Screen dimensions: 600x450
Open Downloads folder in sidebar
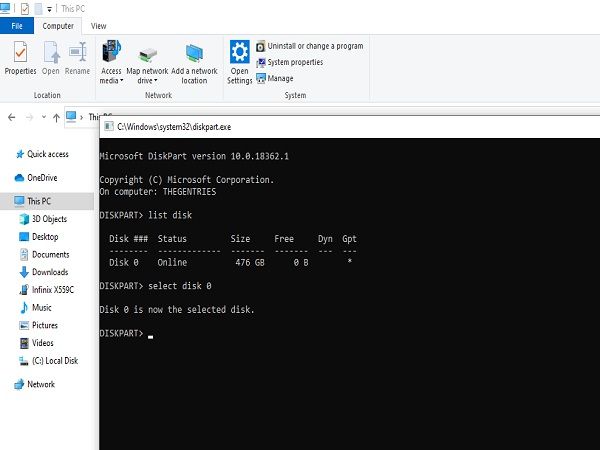pos(44,272)
